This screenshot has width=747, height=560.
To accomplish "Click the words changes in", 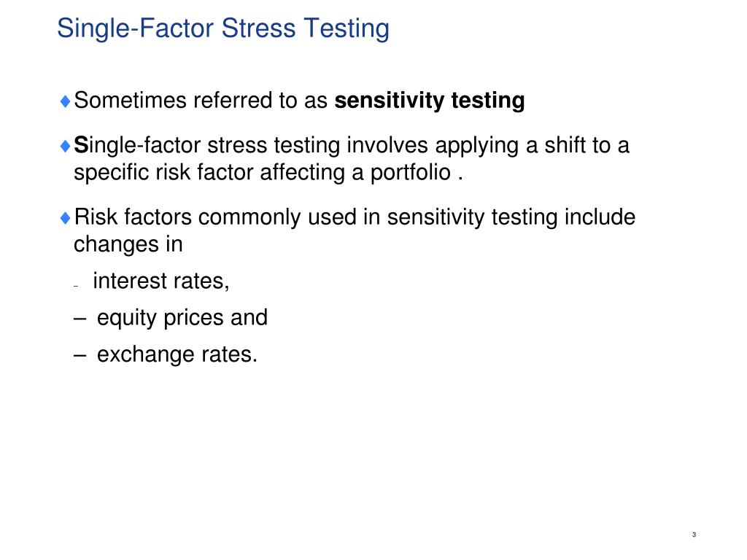I will 128,245.
